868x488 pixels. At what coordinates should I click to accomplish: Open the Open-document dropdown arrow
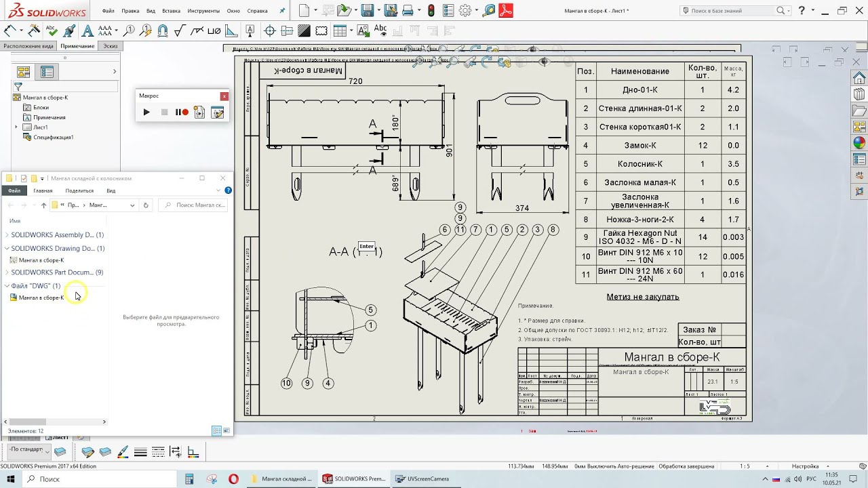point(355,10)
